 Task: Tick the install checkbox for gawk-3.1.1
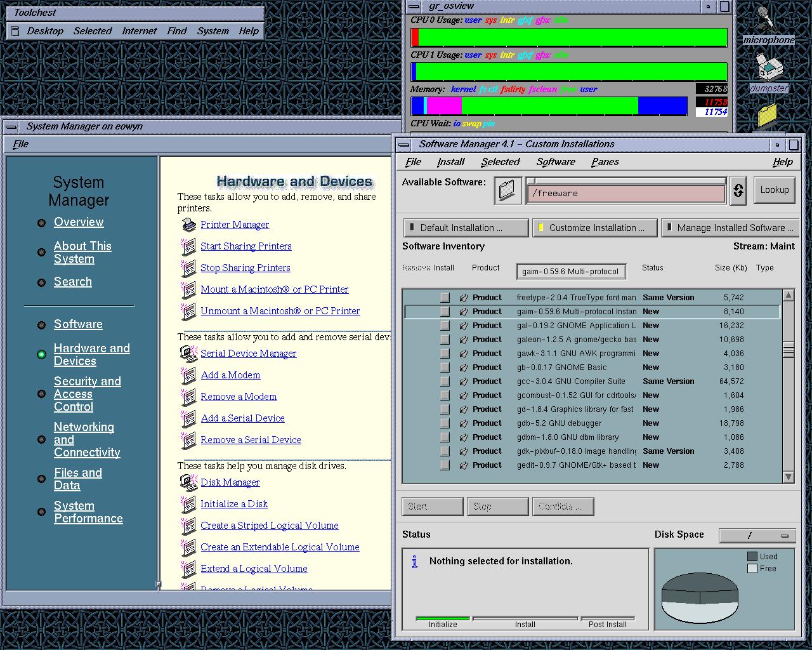coord(445,354)
